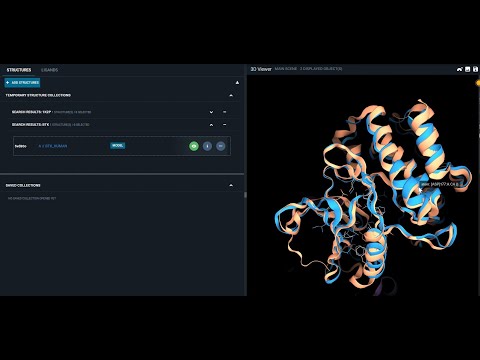Expand the Search Results 1H2P collection

click(x=211, y=112)
